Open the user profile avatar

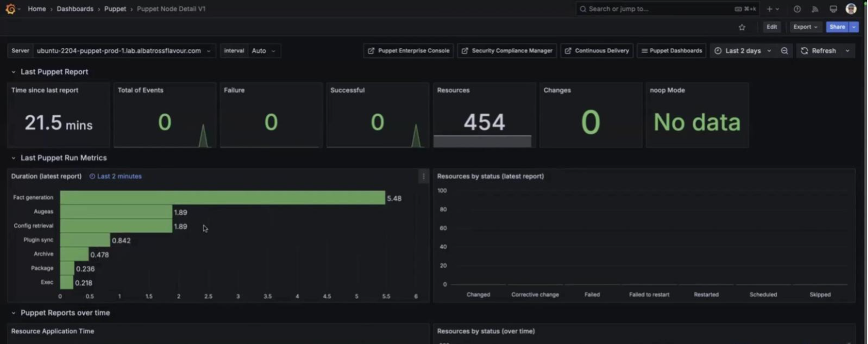point(851,9)
